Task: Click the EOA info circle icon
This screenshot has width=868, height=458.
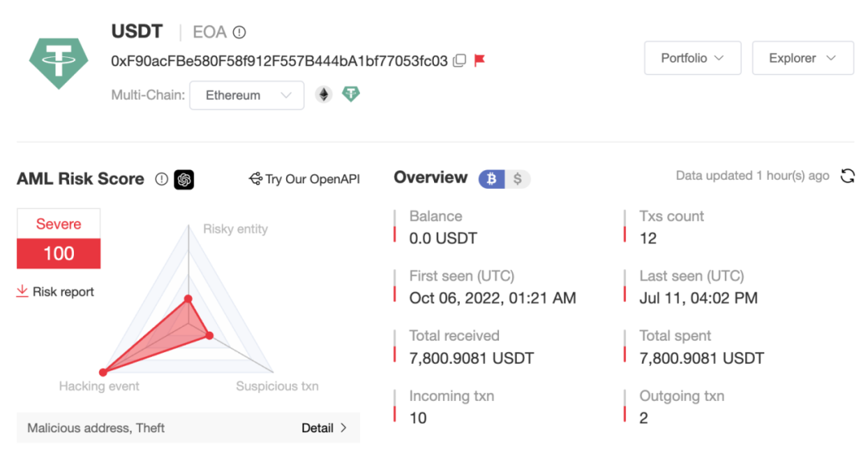Action: pyautogui.click(x=240, y=33)
